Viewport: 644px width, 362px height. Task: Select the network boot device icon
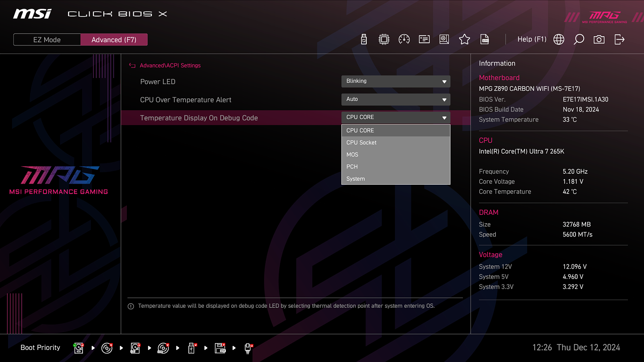point(248,348)
